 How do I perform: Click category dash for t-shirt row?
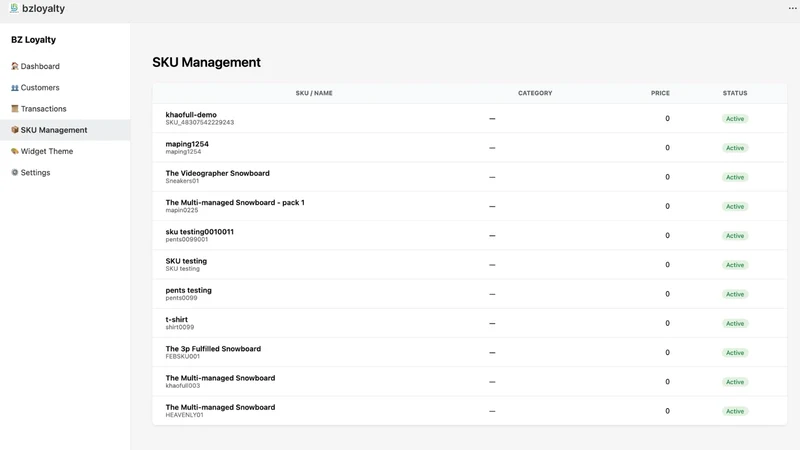click(492, 323)
